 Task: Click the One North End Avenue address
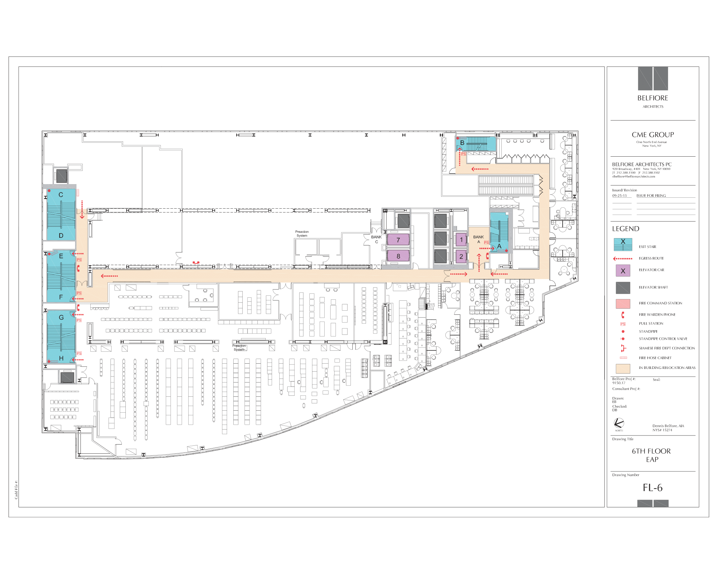click(x=651, y=142)
